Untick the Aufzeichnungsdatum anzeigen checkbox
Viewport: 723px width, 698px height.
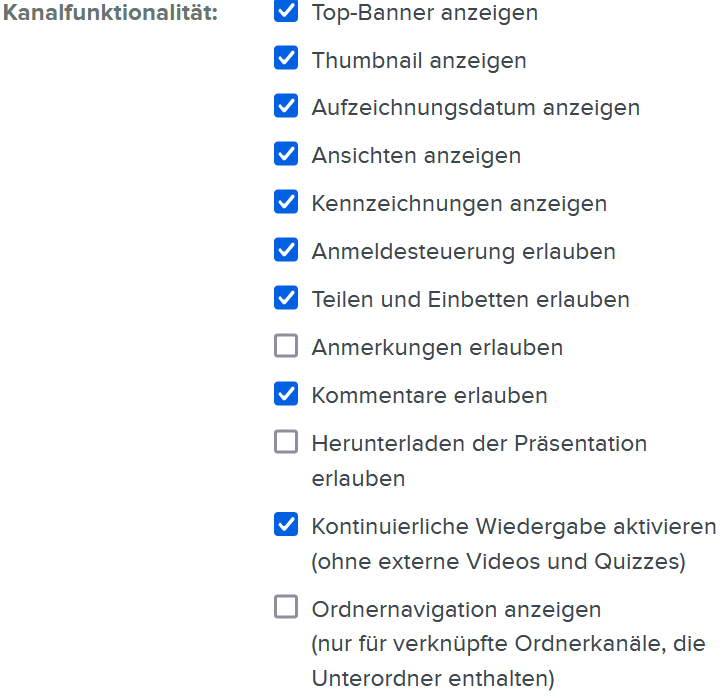click(286, 106)
